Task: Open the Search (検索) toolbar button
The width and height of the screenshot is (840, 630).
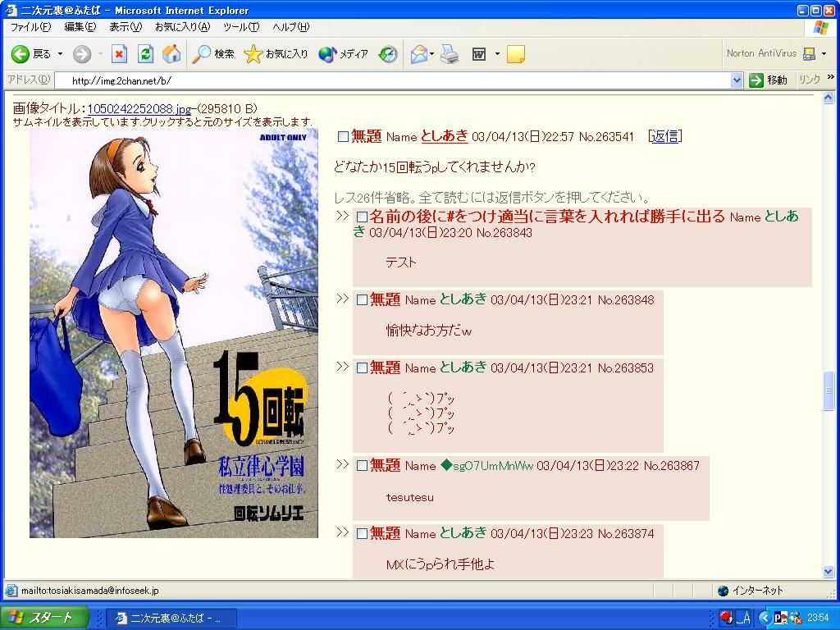Action: [213, 54]
